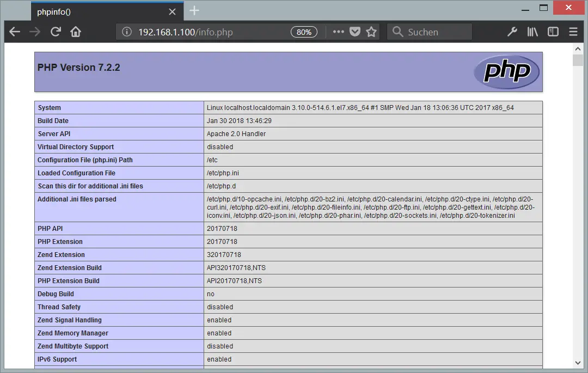This screenshot has height=373, width=588.
Task: Click 'Zend Extension Build' label
Action: (70, 268)
